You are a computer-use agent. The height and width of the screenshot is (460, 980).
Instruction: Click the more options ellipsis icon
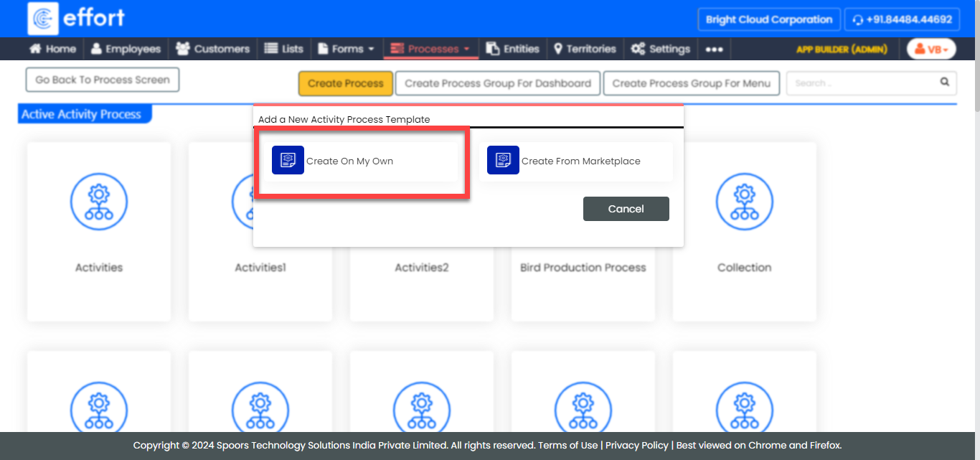(714, 50)
